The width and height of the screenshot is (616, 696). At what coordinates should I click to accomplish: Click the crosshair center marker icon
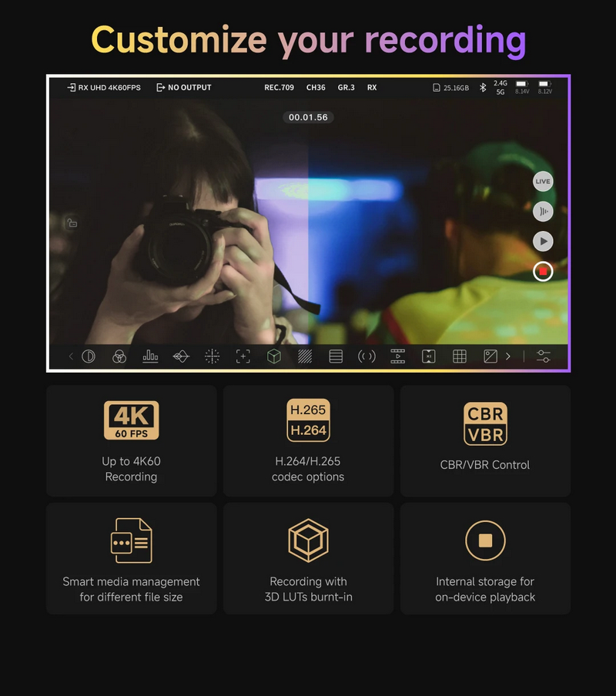tap(212, 356)
